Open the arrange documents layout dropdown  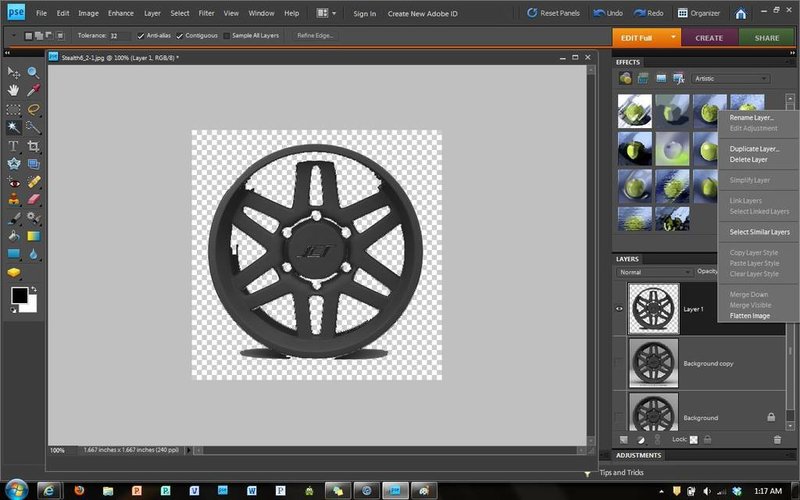click(326, 13)
